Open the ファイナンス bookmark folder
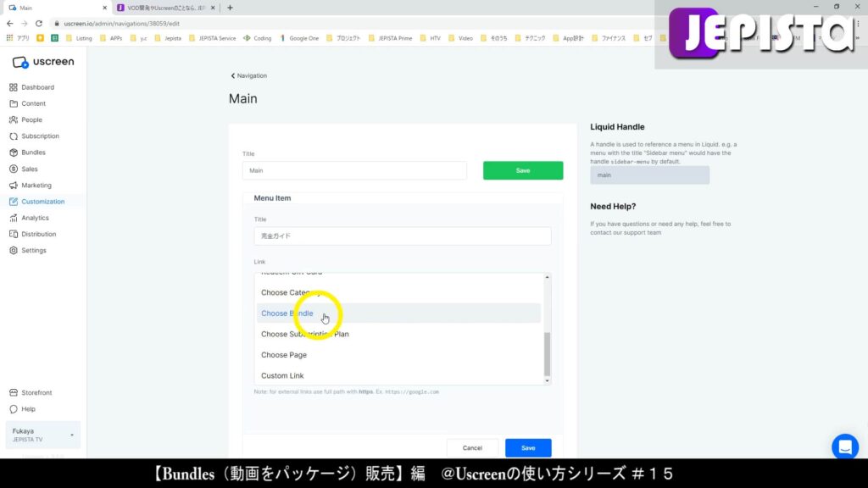The image size is (868, 488). (x=609, y=38)
